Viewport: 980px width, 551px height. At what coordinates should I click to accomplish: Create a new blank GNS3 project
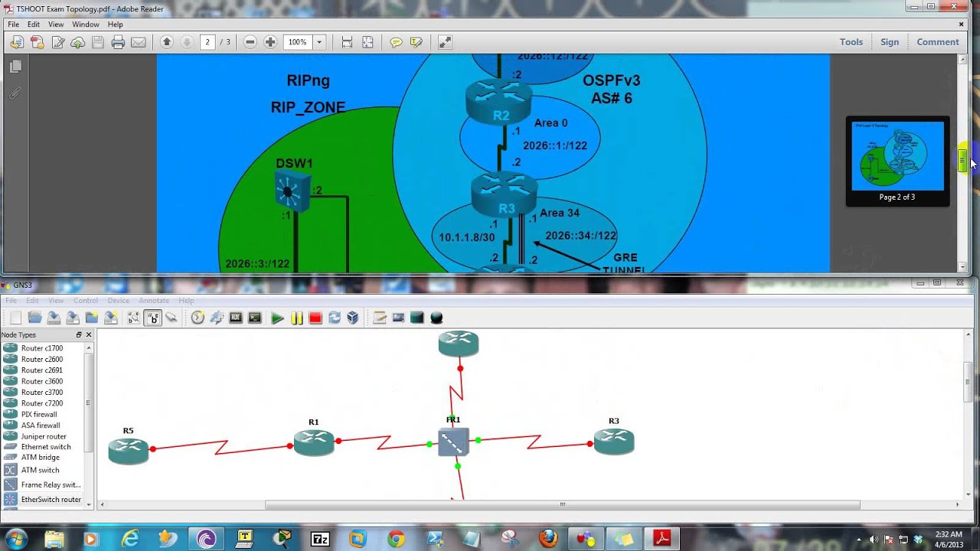pos(15,318)
